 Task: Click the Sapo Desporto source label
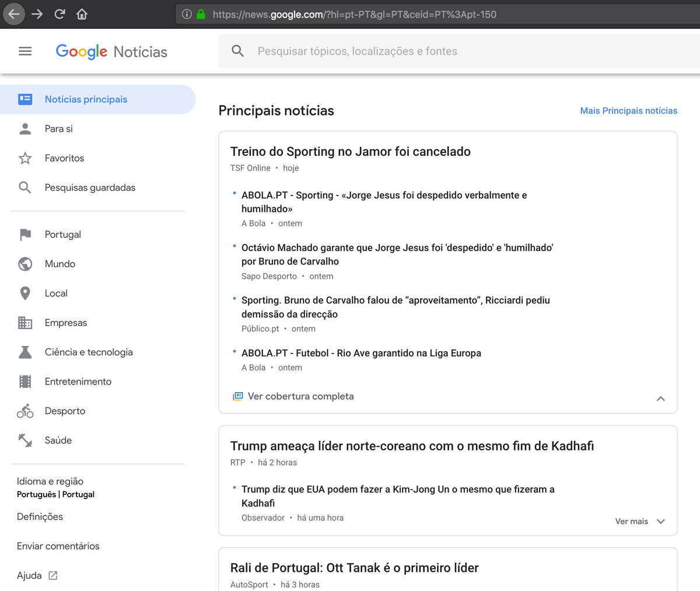[269, 277]
